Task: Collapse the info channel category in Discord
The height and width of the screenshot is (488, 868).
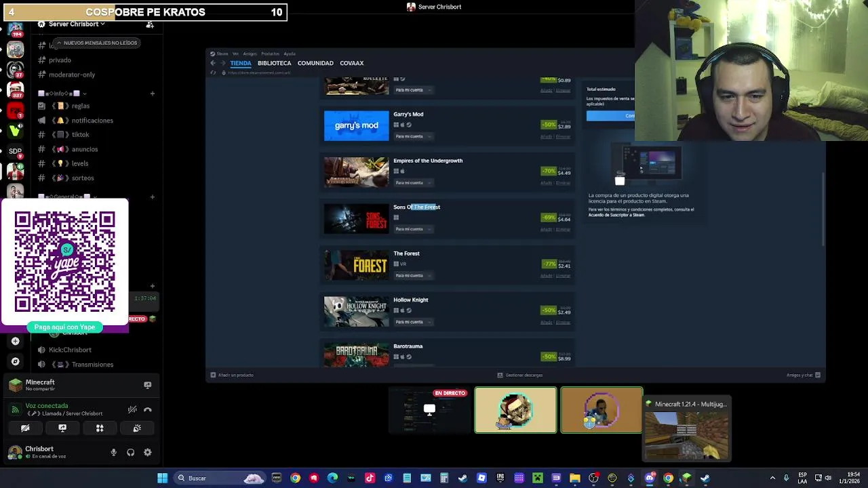Action: pos(62,93)
